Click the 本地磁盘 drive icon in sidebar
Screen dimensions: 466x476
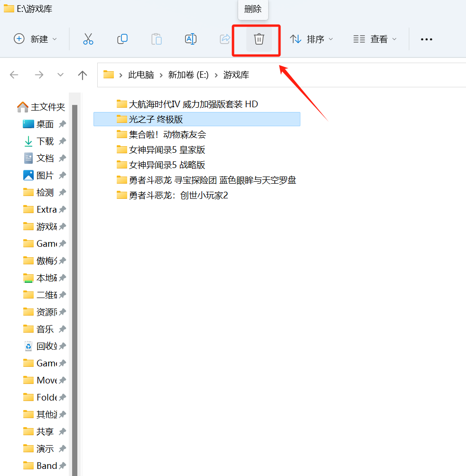[x=28, y=278]
